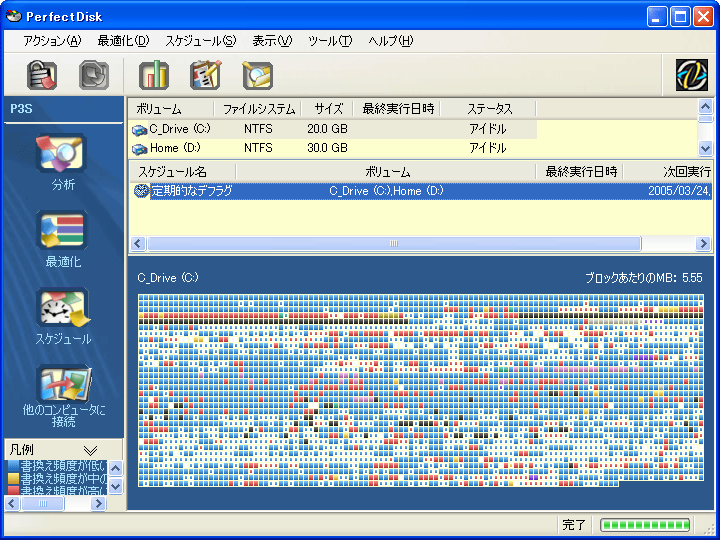Collapse the 凡例 legend panel chevron
The height and width of the screenshot is (540, 720).
pyautogui.click(x=90, y=450)
